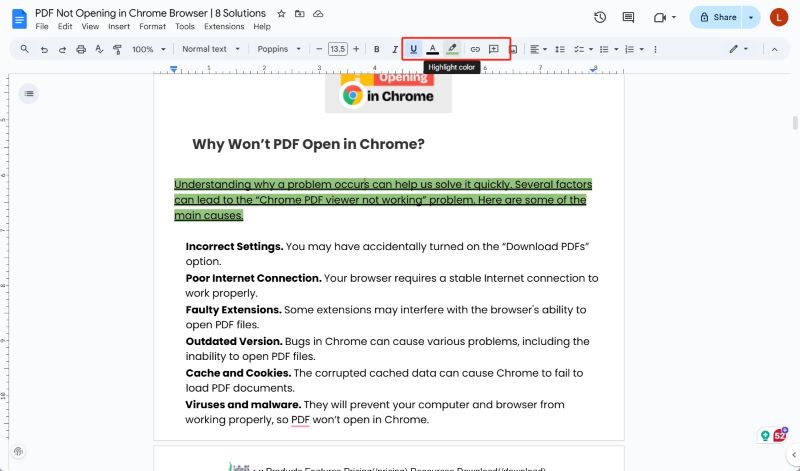Open the Share options dropdown arrow

tap(751, 17)
